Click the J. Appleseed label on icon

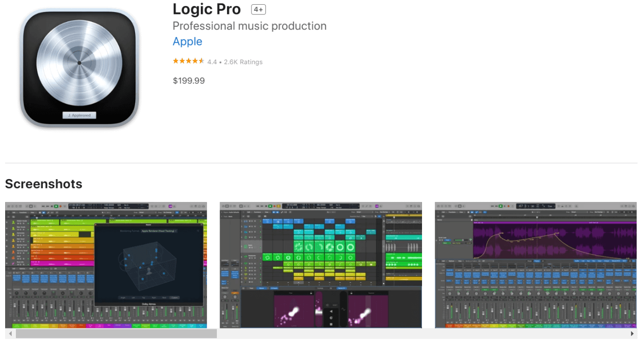(x=79, y=116)
